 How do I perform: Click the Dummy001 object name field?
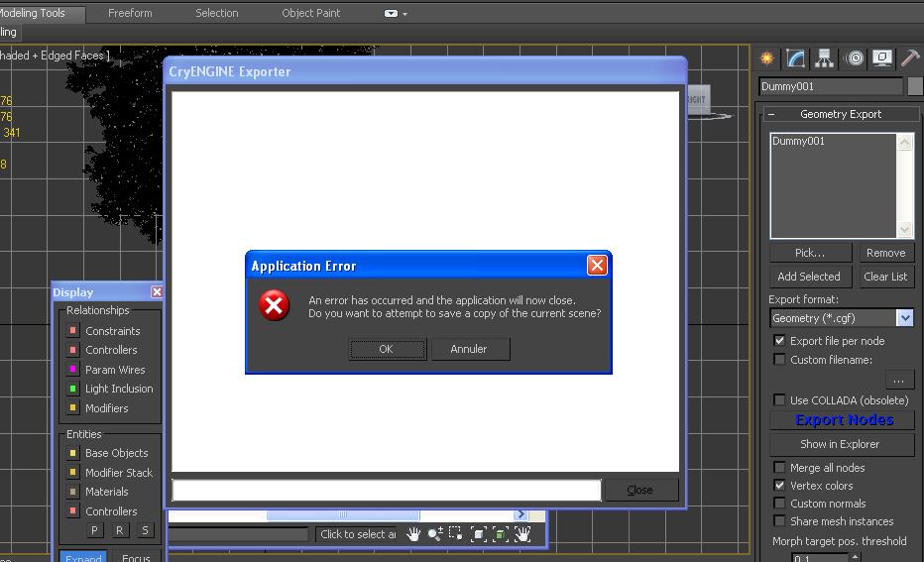click(831, 87)
